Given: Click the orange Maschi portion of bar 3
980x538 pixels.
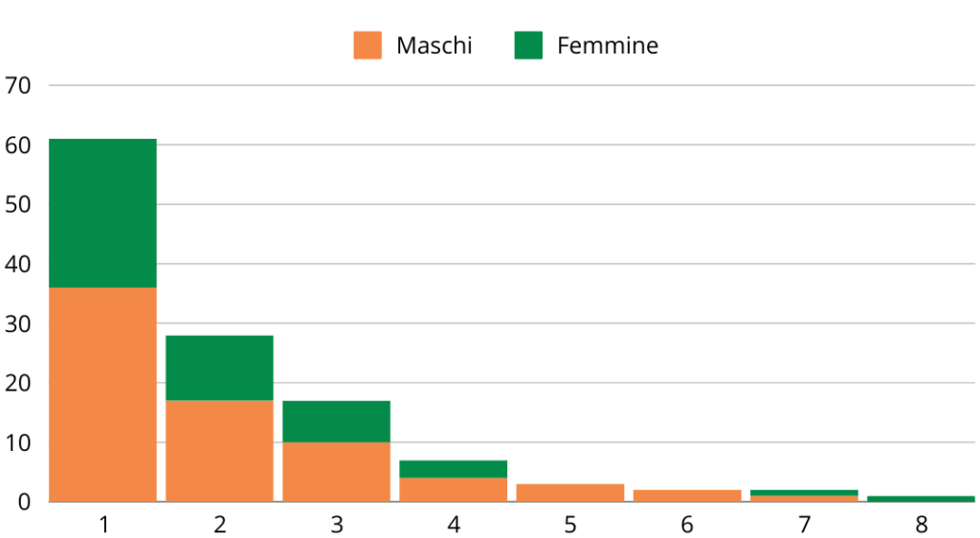Looking at the screenshot, I should (x=336, y=471).
